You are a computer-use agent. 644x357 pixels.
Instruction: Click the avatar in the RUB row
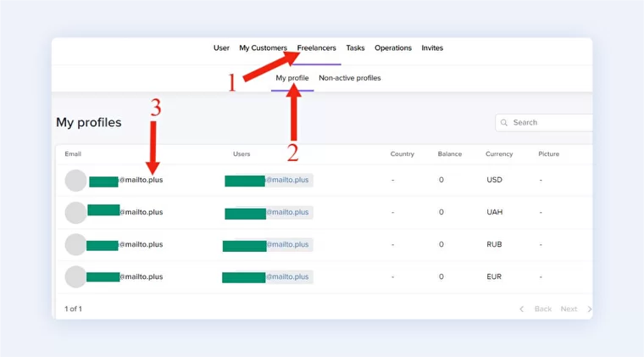(x=75, y=244)
